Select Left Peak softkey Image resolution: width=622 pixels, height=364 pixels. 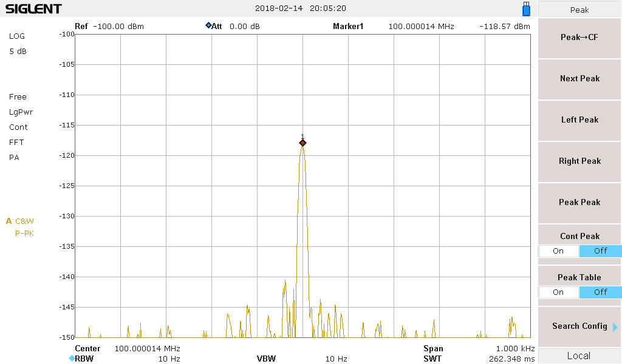tap(579, 120)
